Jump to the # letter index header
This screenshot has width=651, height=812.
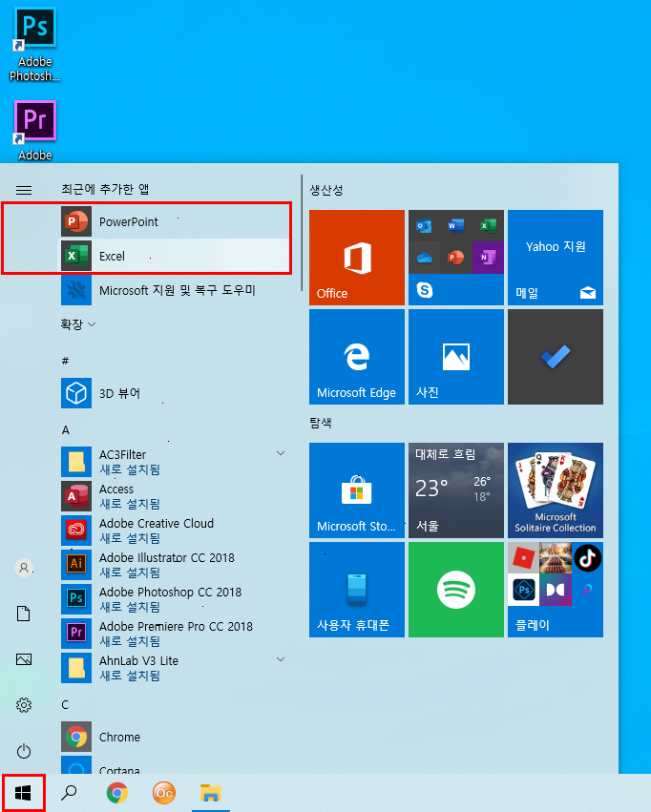[x=65, y=361]
